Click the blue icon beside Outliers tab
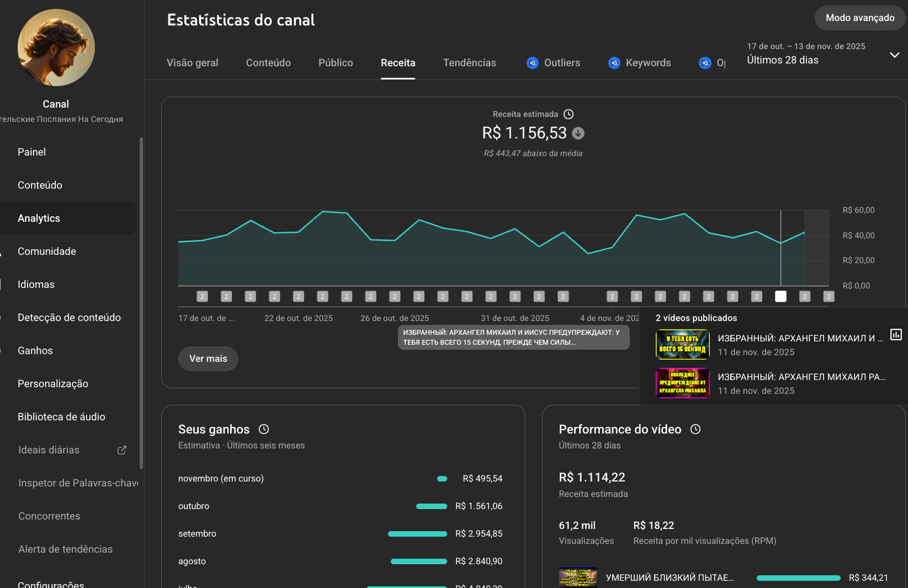The image size is (908, 588). (x=532, y=63)
